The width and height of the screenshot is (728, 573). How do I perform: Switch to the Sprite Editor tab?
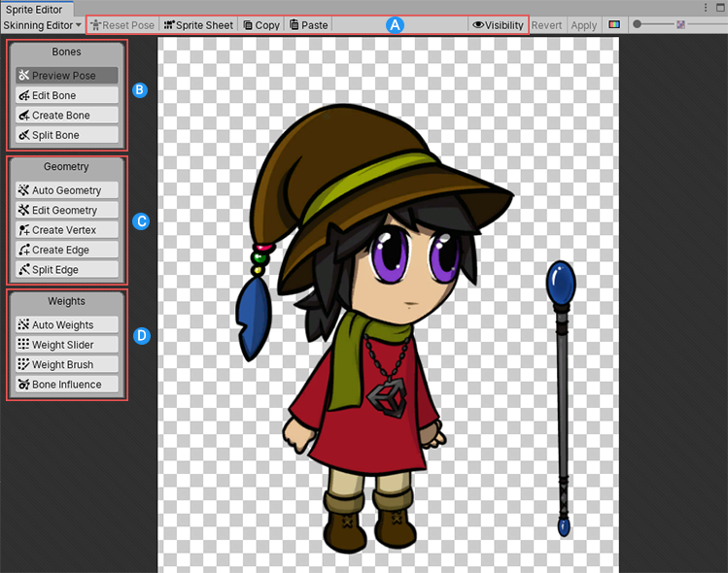pos(33,9)
